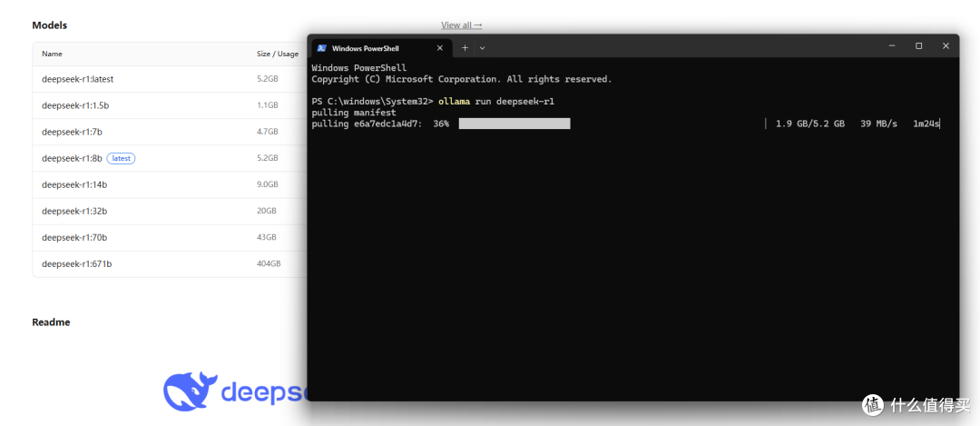Click the PowerShell icon on the terminal tab

[x=322, y=48]
